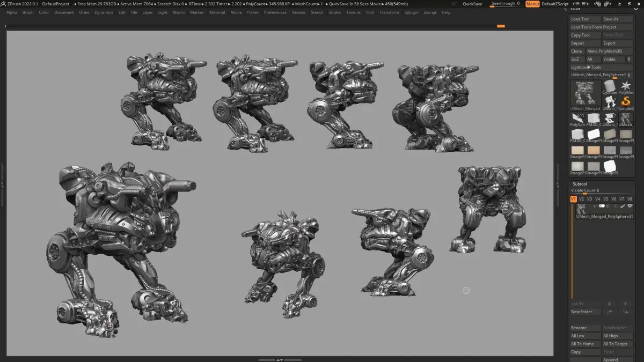Screen dimensions: 644x362
Task: Click the QuickSave button
Action: [x=472, y=4]
